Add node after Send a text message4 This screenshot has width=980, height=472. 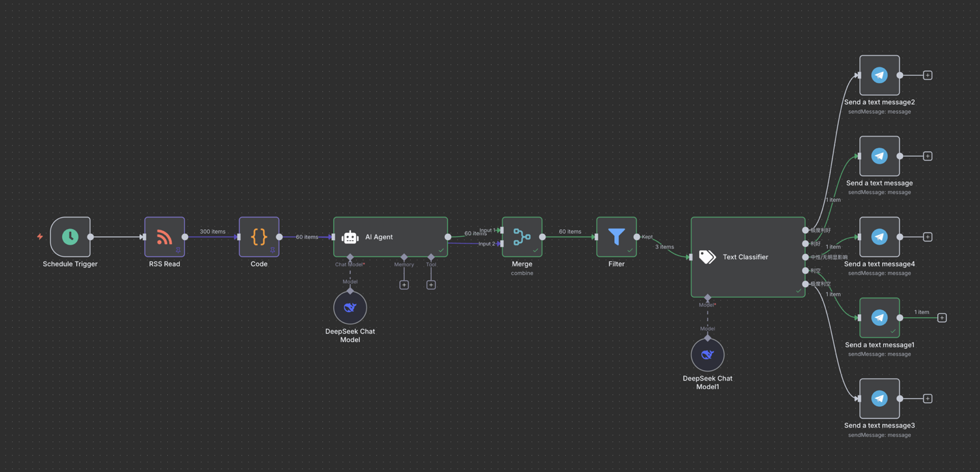tap(928, 237)
